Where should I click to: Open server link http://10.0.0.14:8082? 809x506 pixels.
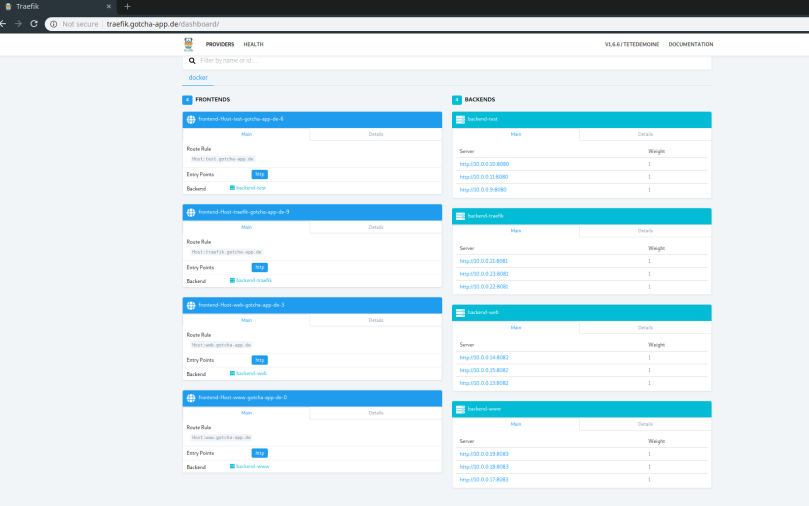pyautogui.click(x=484, y=357)
